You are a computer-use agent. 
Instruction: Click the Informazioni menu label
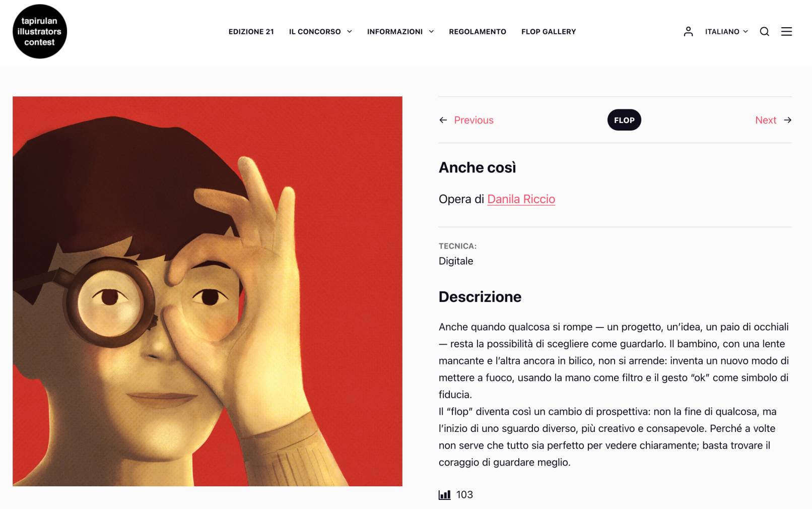(x=395, y=32)
